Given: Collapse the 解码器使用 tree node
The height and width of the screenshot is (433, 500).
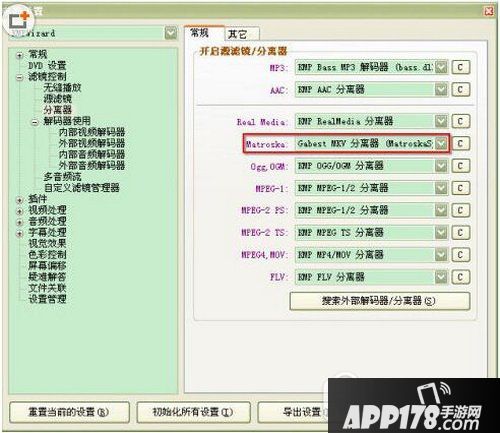Looking at the screenshot, I should [35, 122].
